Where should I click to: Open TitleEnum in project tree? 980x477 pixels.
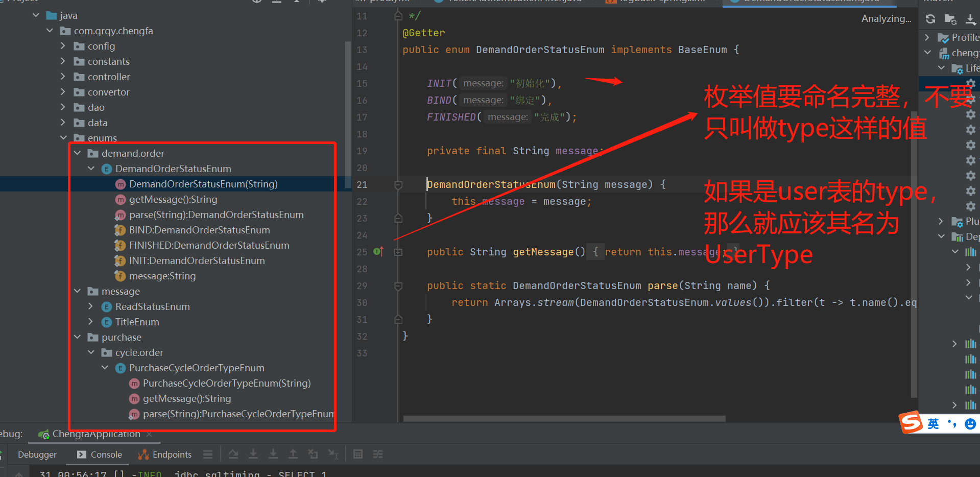tap(137, 322)
